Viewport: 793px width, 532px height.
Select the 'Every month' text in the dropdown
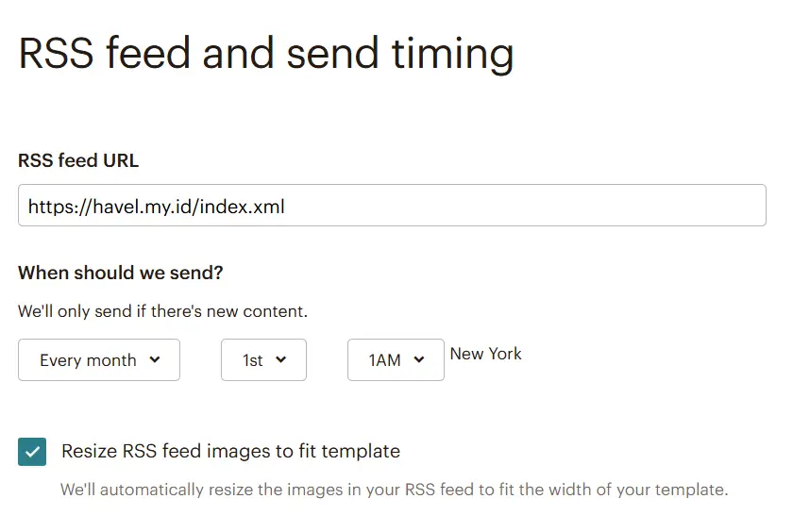[x=88, y=360]
